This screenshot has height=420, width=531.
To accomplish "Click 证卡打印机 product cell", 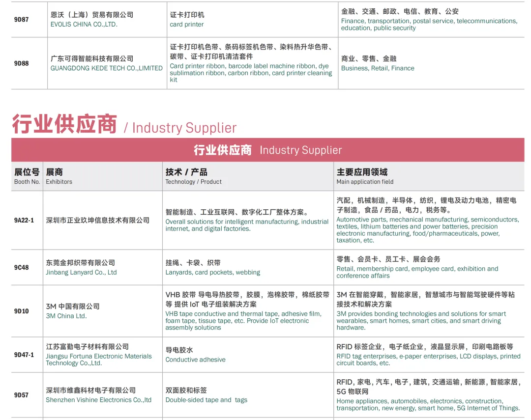I will click(187, 15).
